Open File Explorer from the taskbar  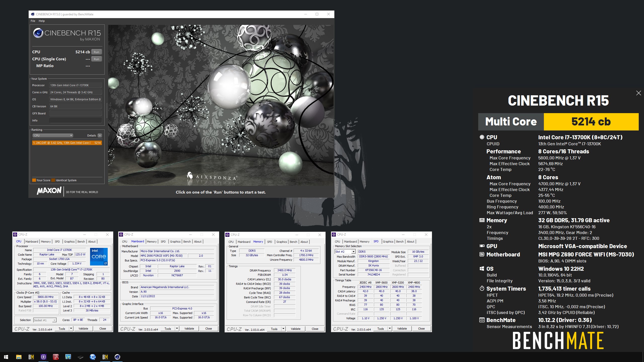pos(19,357)
